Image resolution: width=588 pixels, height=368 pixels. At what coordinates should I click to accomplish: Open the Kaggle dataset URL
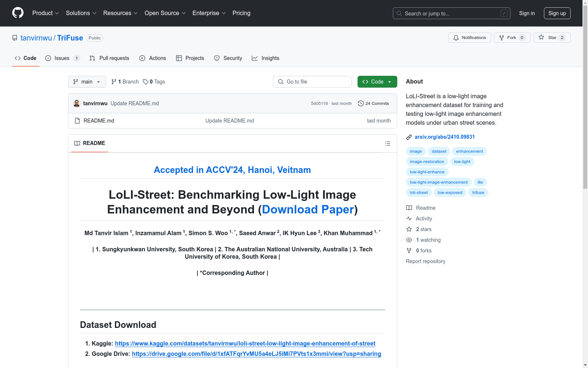(245, 343)
